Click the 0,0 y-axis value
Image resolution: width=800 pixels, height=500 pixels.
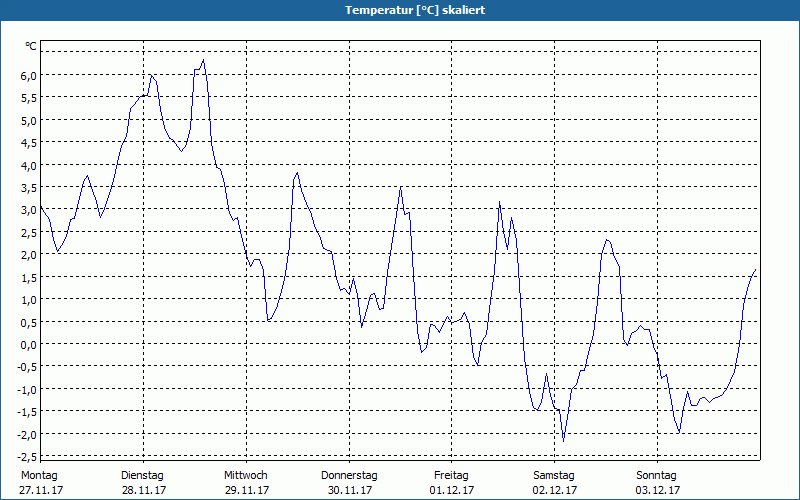(x=29, y=344)
